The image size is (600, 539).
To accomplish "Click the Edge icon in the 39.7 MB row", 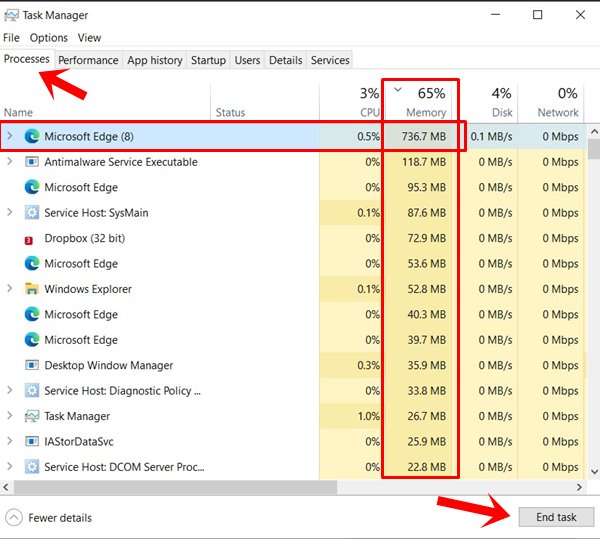I will coord(32,340).
